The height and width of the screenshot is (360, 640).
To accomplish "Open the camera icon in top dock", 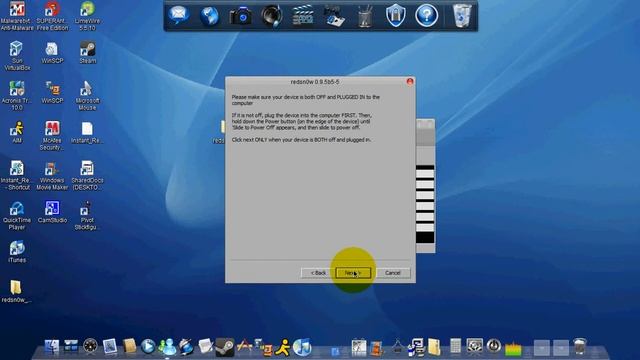I will pos(240,16).
